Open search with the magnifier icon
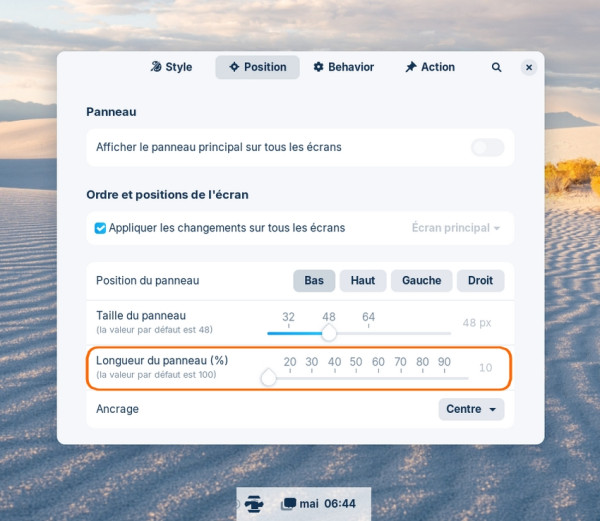Image resolution: width=600 pixels, height=521 pixels. pyautogui.click(x=496, y=67)
